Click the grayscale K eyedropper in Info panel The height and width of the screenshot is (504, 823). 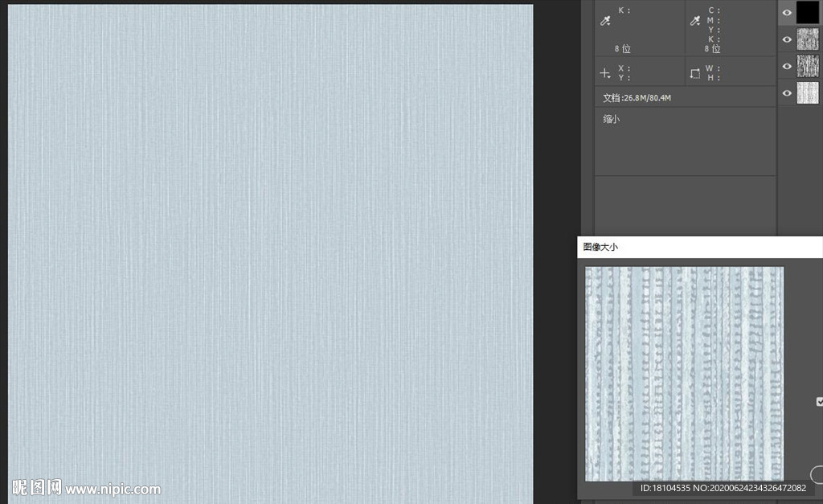tap(606, 21)
